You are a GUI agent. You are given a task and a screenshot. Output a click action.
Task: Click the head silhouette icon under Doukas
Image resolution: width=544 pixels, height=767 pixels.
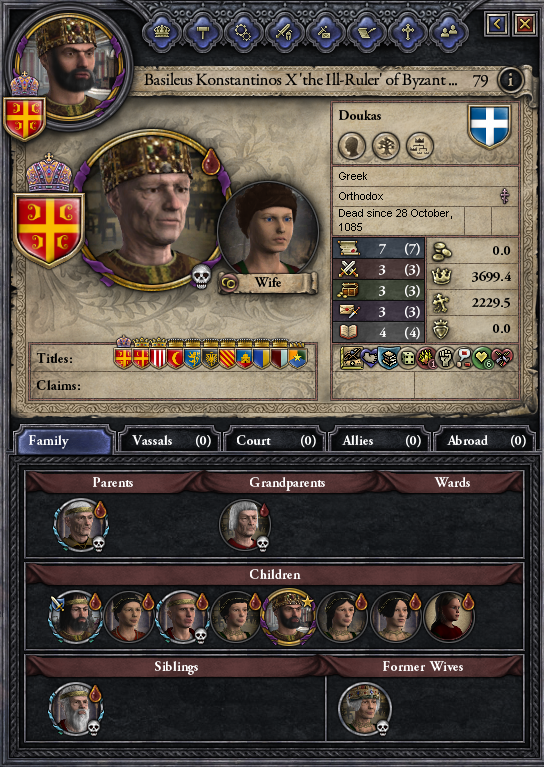(x=352, y=146)
